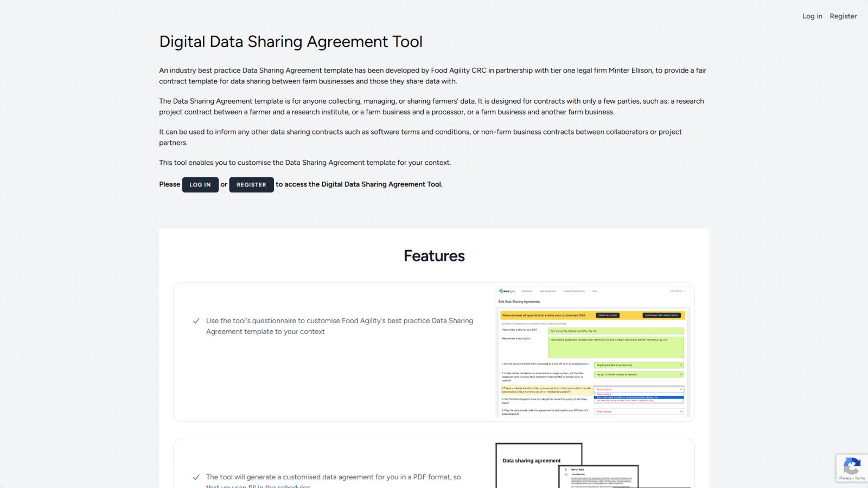Click the questionnaire screenshot thumbnail
The height and width of the screenshot is (488, 868).
[x=592, y=352]
